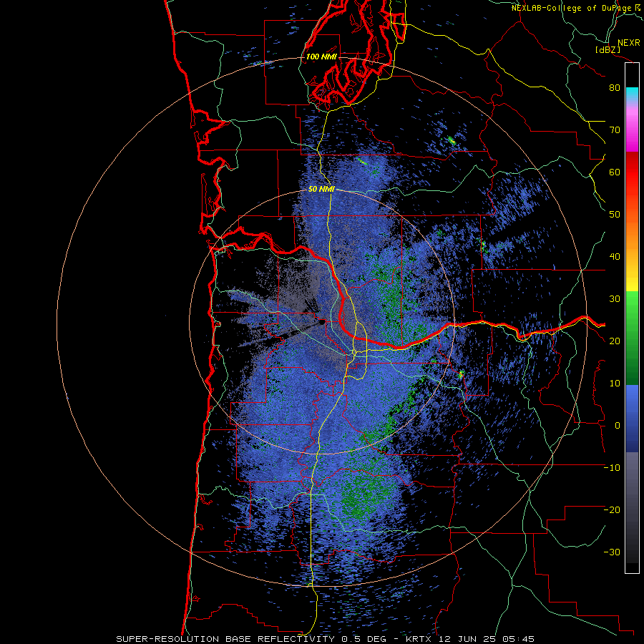The image size is (644, 644).
Task: Click the "SUPER-RESOLUTION BASE REFLECTIVITY" caption at bottom
Action: 225,639
